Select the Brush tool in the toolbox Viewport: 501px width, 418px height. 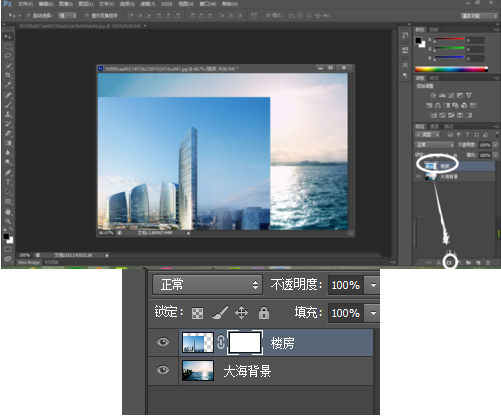[x=8, y=105]
